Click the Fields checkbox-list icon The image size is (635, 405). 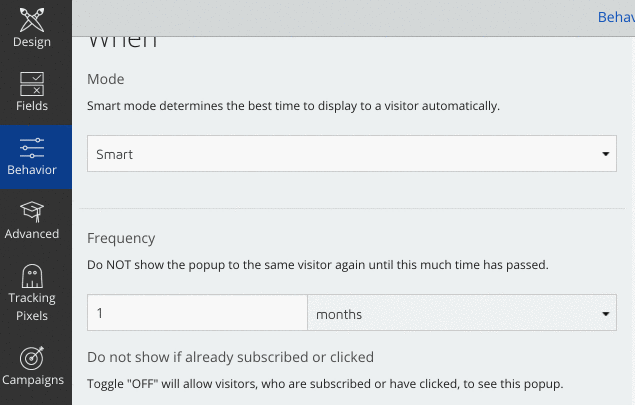tap(32, 84)
